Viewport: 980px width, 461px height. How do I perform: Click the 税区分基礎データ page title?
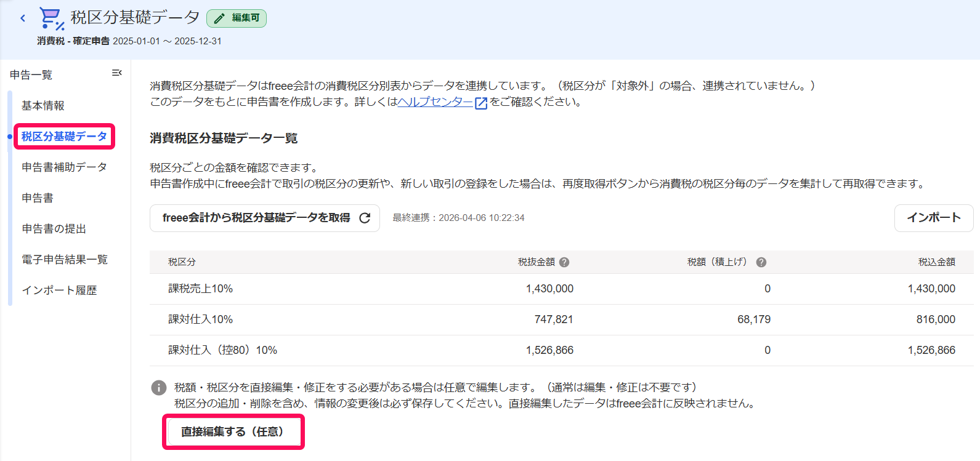tap(135, 17)
